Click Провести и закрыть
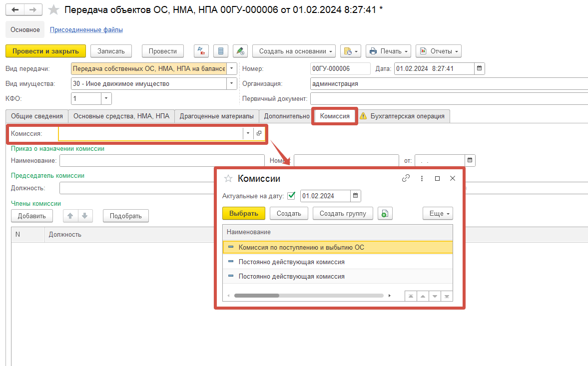This screenshot has height=366, width=588. 46,51
